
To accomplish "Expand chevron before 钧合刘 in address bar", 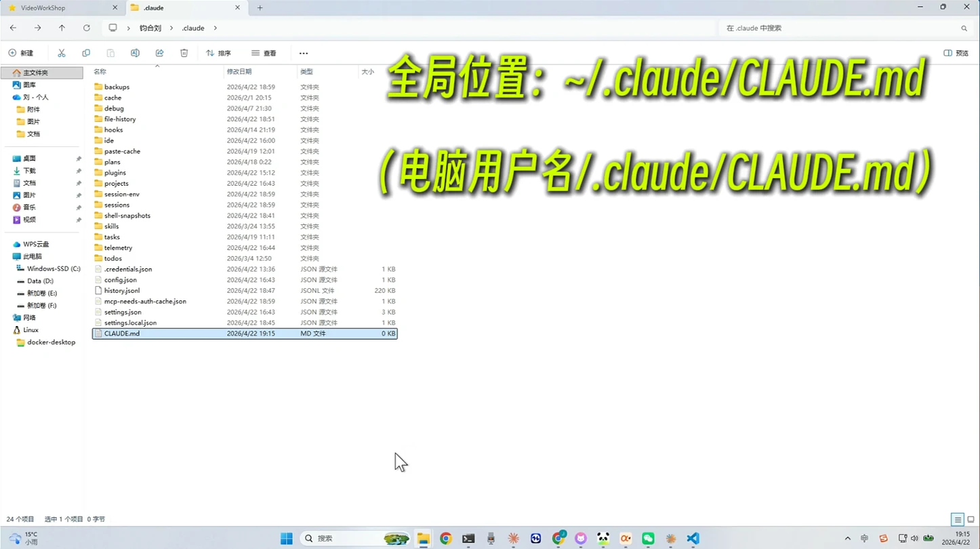I will click(129, 28).
